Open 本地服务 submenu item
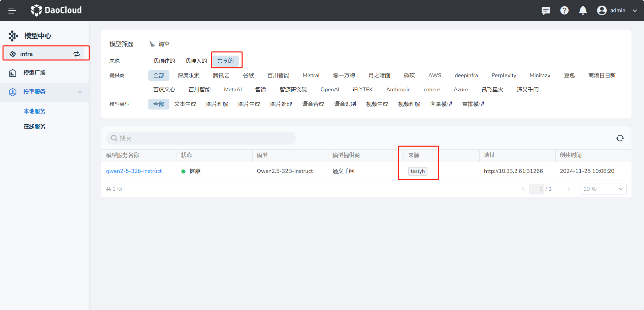This screenshot has width=644, height=310. tap(34, 111)
